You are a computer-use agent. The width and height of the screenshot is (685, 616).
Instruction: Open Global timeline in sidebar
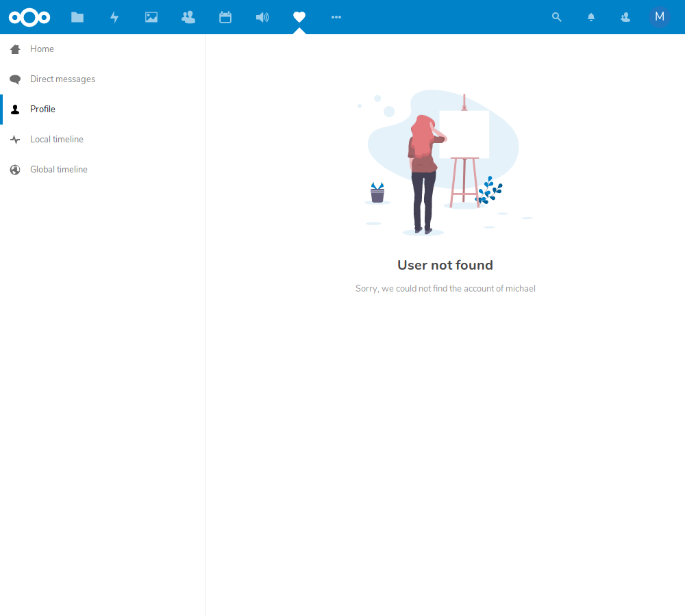(102, 169)
